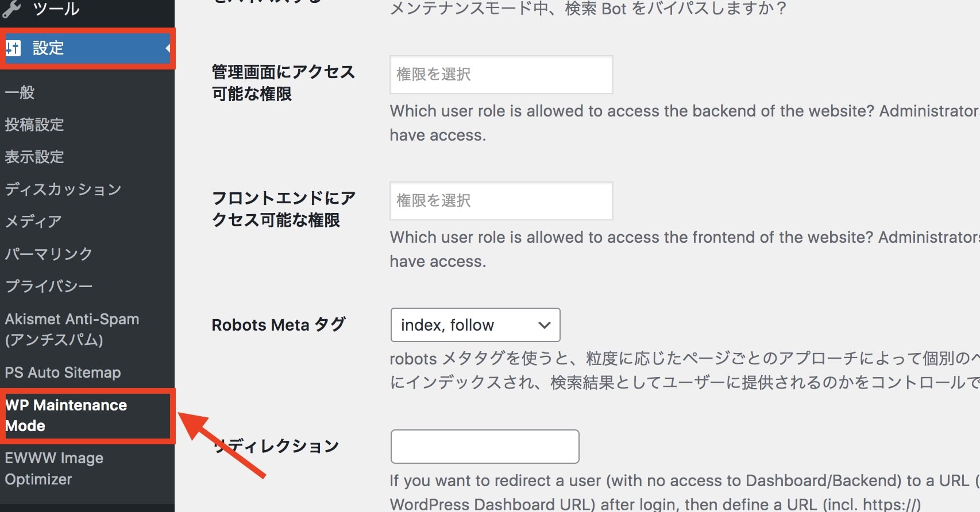Click the redirection URL input field

tap(485, 447)
